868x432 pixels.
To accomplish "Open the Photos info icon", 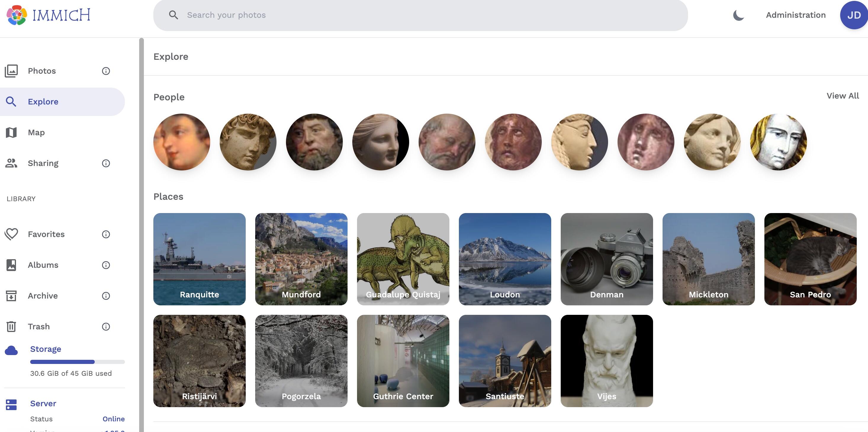I will pos(106,71).
